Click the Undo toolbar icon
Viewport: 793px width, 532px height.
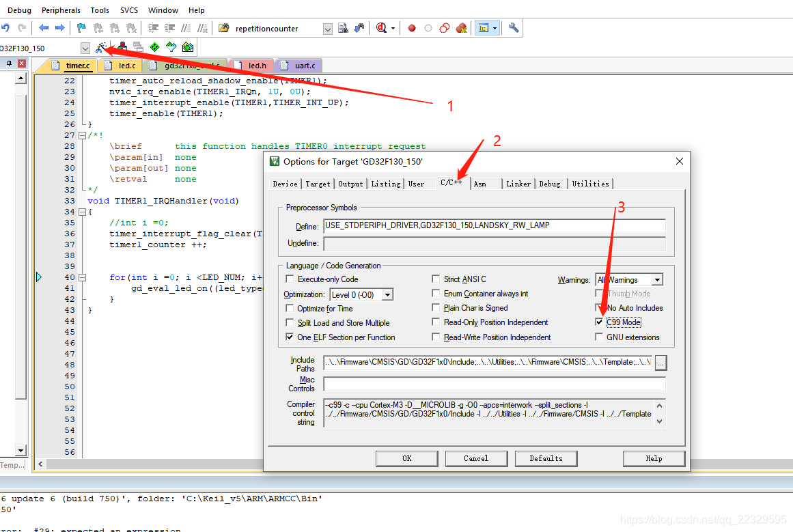point(5,28)
